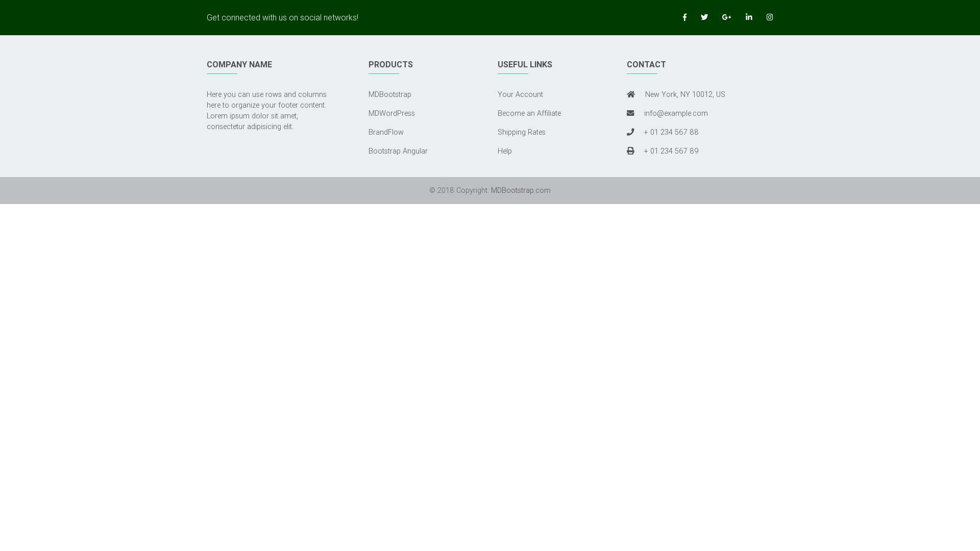980x551 pixels.
Task: Open the Facebook social icon
Action: (684, 17)
